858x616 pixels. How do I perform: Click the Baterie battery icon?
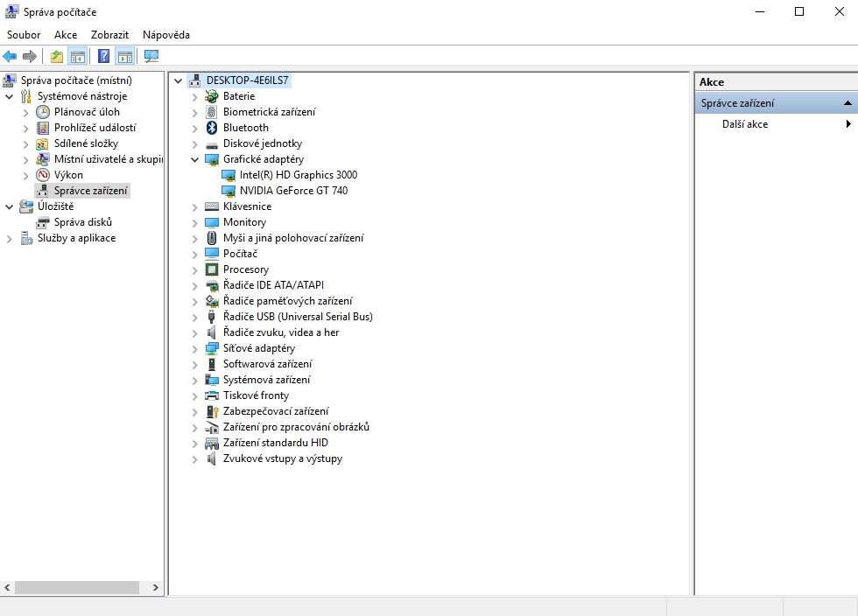[211, 96]
